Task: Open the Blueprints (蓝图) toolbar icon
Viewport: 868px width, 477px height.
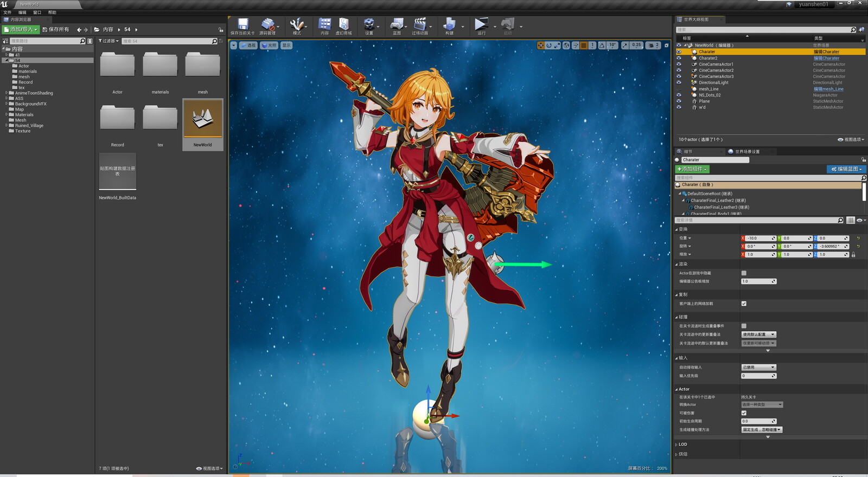Action: [x=397, y=24]
